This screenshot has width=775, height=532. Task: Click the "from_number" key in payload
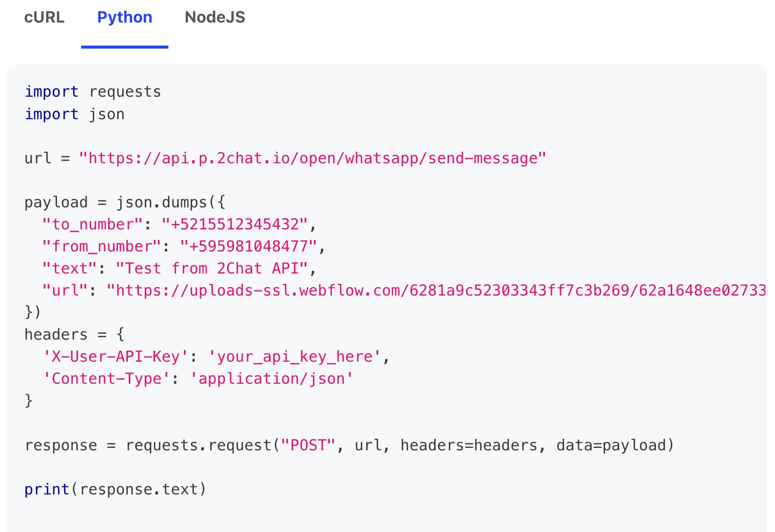tap(102, 246)
